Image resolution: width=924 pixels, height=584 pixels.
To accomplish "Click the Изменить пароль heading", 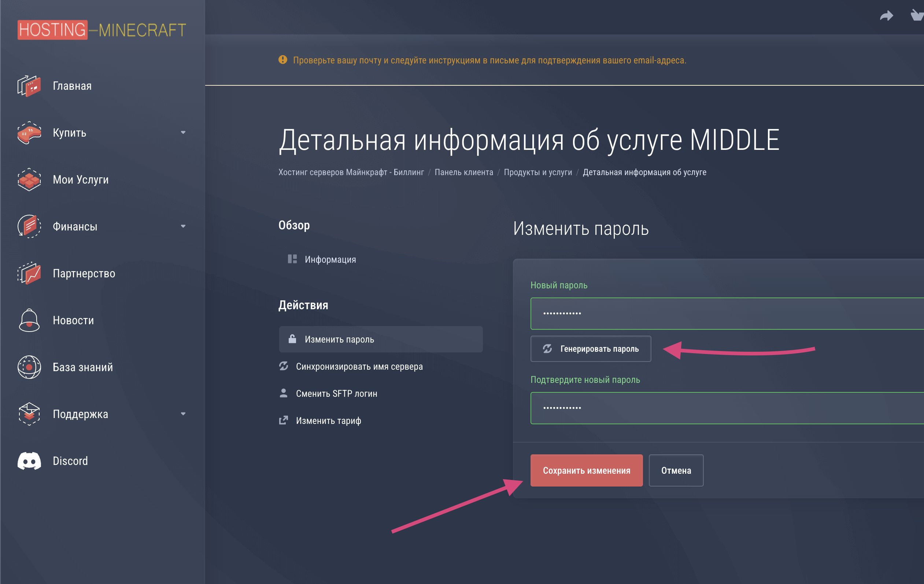I will tap(581, 229).
